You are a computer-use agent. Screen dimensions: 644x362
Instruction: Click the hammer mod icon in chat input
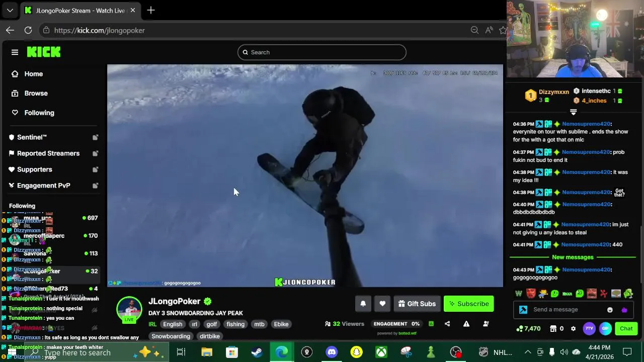click(523, 310)
